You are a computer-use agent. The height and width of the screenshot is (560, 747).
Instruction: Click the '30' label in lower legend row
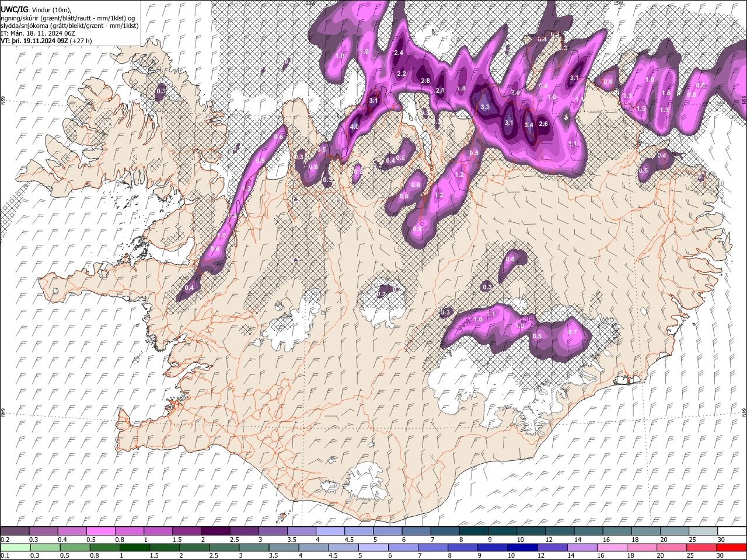pos(721,555)
